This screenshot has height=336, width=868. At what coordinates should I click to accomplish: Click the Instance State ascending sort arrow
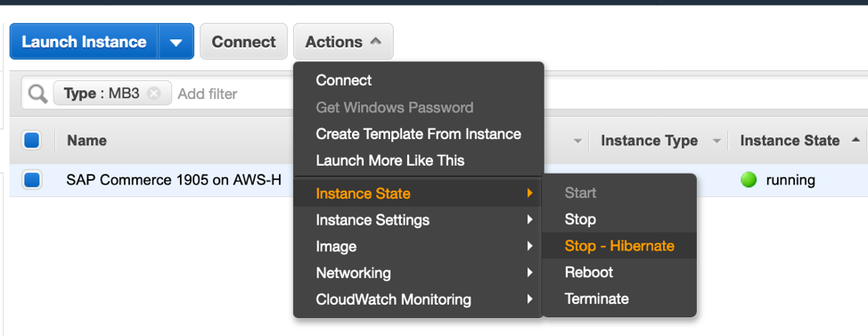(x=856, y=140)
